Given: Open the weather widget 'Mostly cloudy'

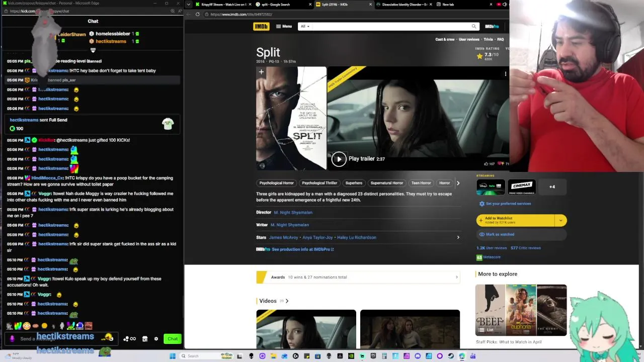Looking at the screenshot, I should coord(18,355).
